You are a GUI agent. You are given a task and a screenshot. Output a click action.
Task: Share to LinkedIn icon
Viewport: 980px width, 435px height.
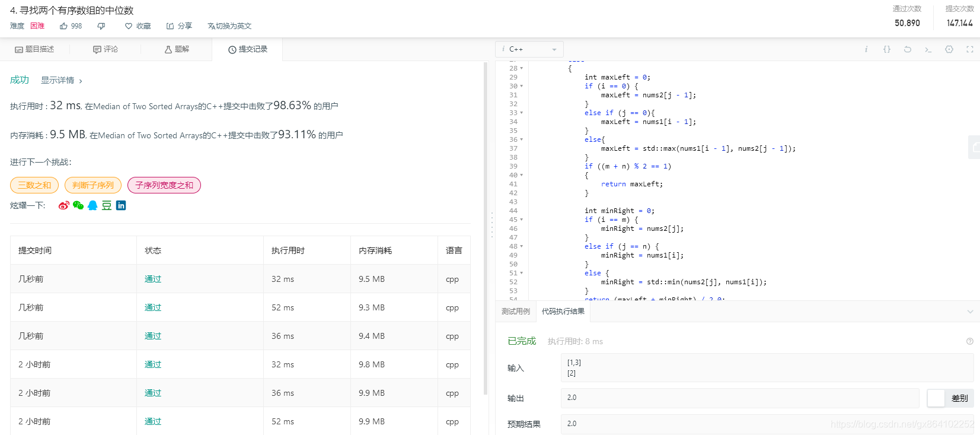click(121, 205)
